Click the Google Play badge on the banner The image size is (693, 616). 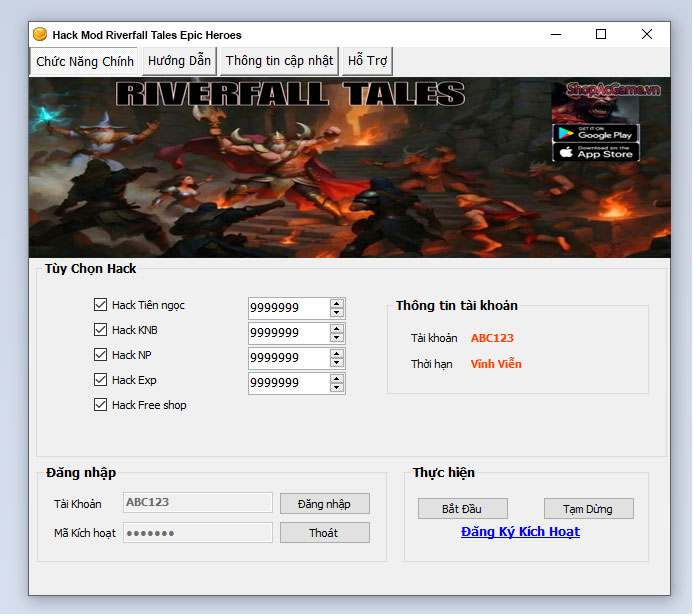pos(595,133)
